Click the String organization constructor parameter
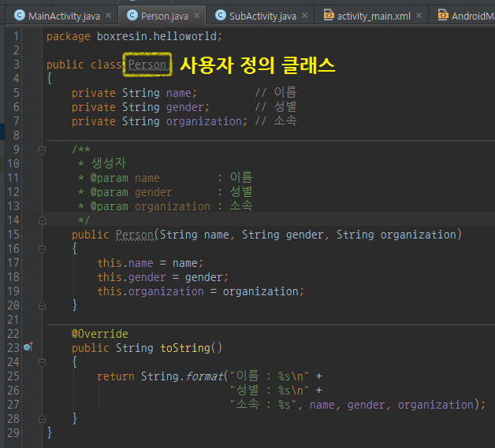The image size is (495, 448). click(x=396, y=235)
